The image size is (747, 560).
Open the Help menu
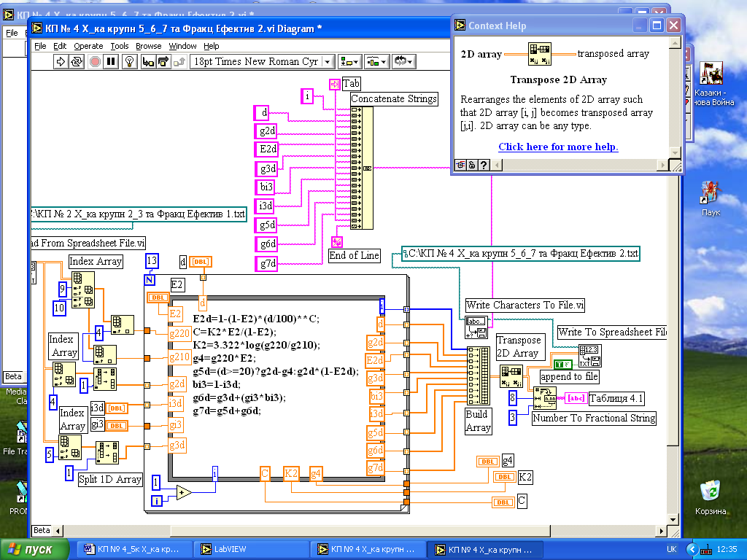[211, 46]
